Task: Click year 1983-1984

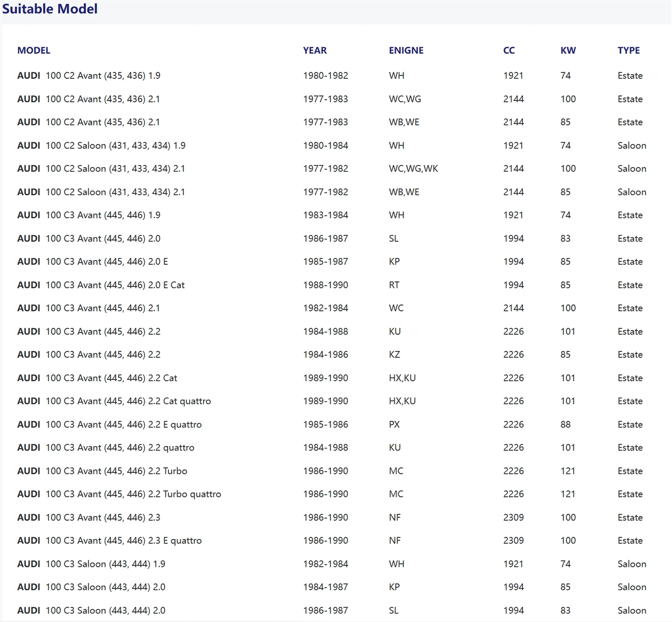Action: [x=325, y=215]
